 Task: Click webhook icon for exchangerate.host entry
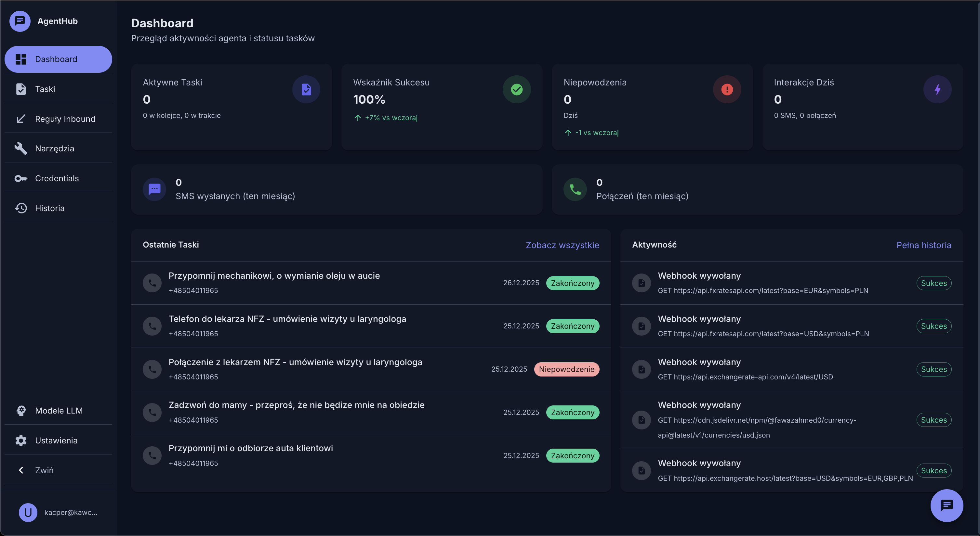point(642,471)
